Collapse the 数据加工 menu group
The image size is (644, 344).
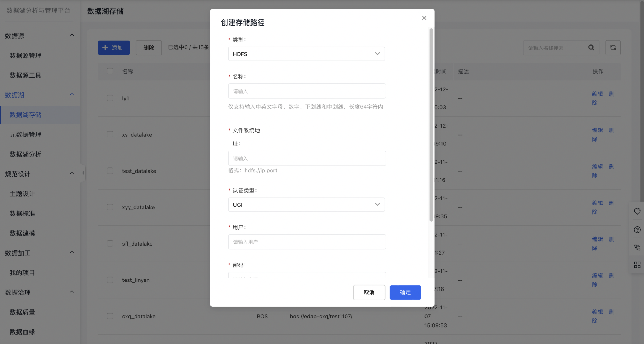pos(72,252)
